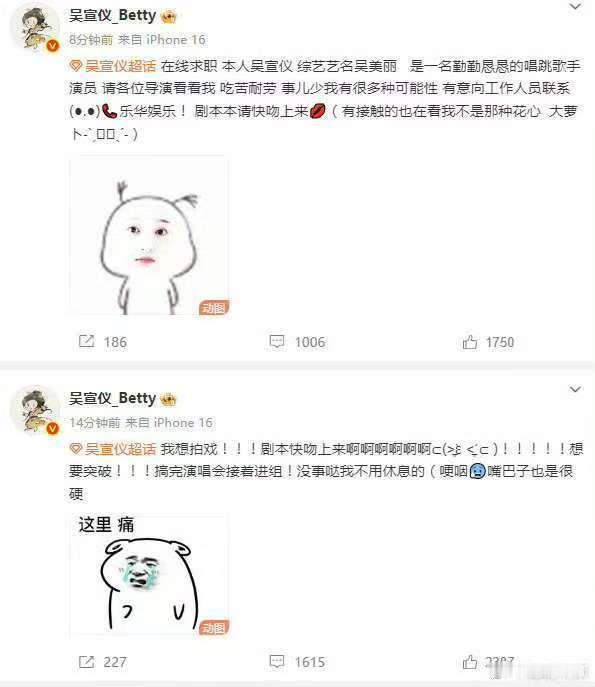Open comments icon showing 1615

pyautogui.click(x=276, y=661)
